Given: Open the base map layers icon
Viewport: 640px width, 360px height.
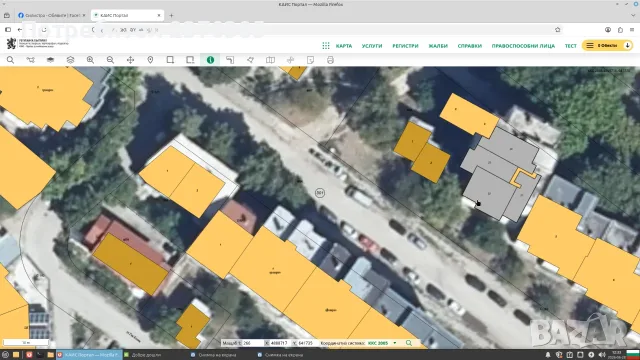Looking at the screenshot, I should point(50,60).
